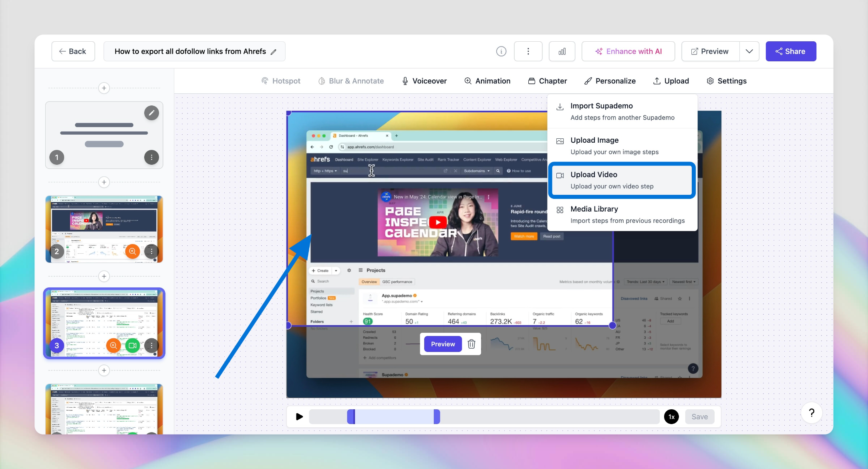Add a step between slides 2 and 3
868x469 pixels.
point(104,276)
